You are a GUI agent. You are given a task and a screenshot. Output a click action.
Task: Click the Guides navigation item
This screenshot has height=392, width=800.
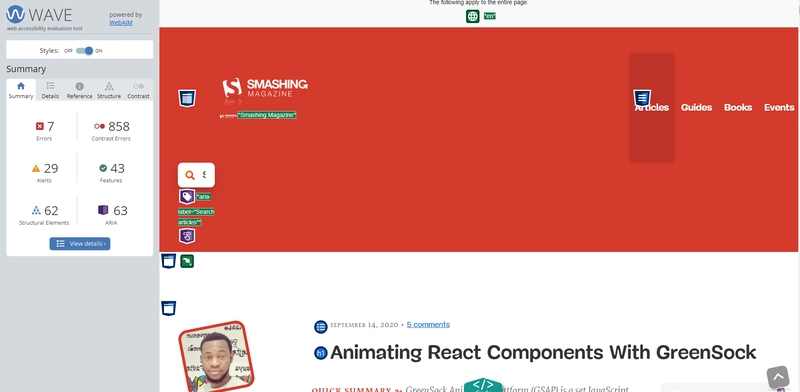pos(696,107)
